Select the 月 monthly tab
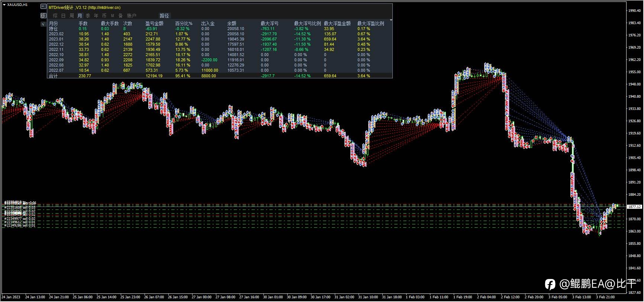 click(80, 16)
